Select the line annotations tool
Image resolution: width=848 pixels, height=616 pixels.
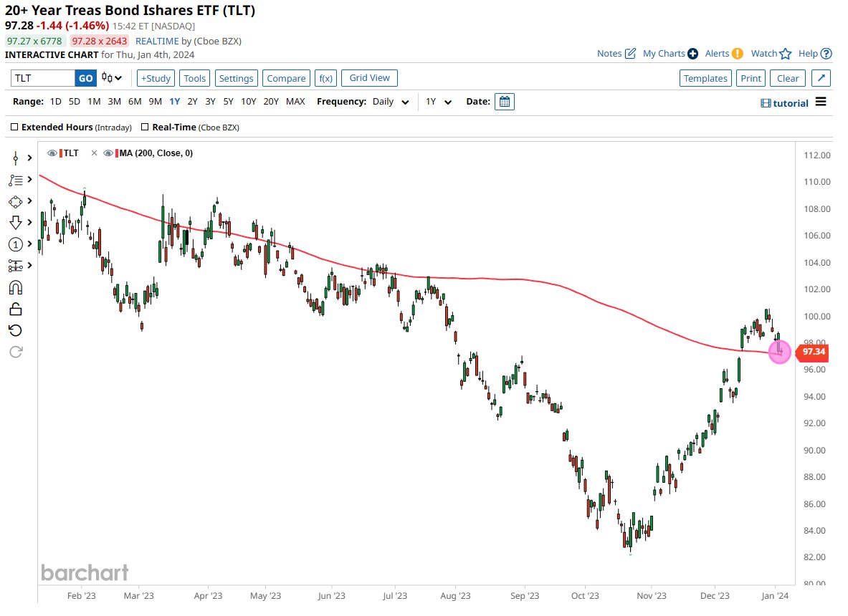16,180
